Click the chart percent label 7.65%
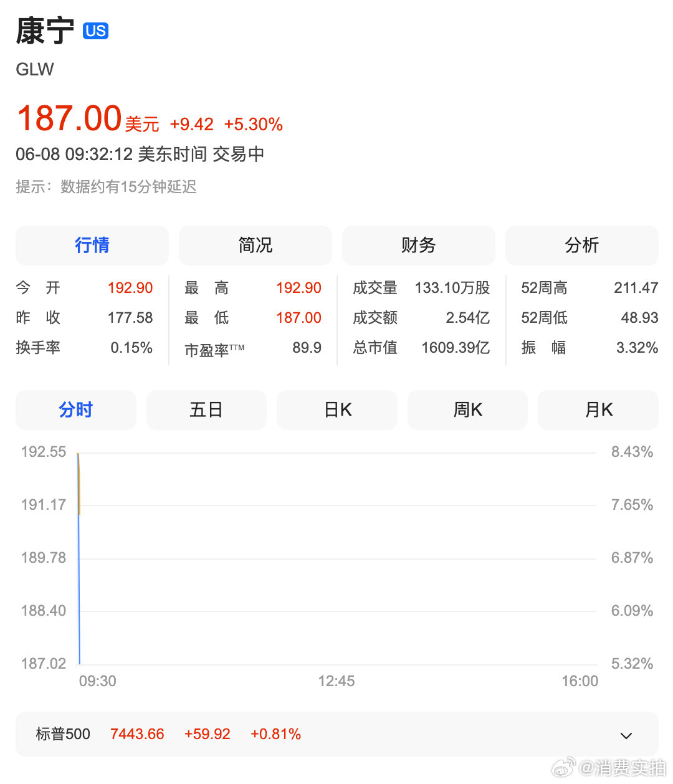The image size is (673, 784). (632, 505)
